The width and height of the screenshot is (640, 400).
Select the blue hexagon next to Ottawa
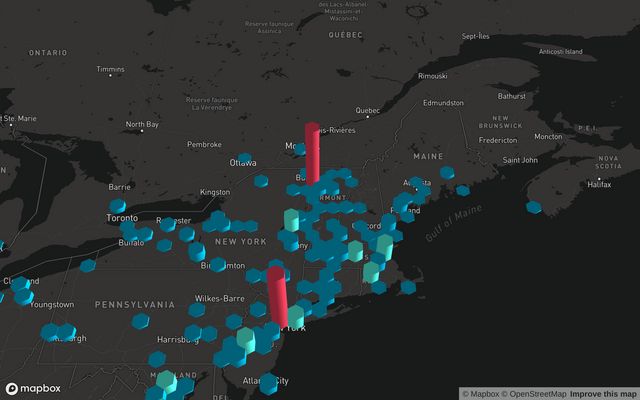click(x=261, y=181)
